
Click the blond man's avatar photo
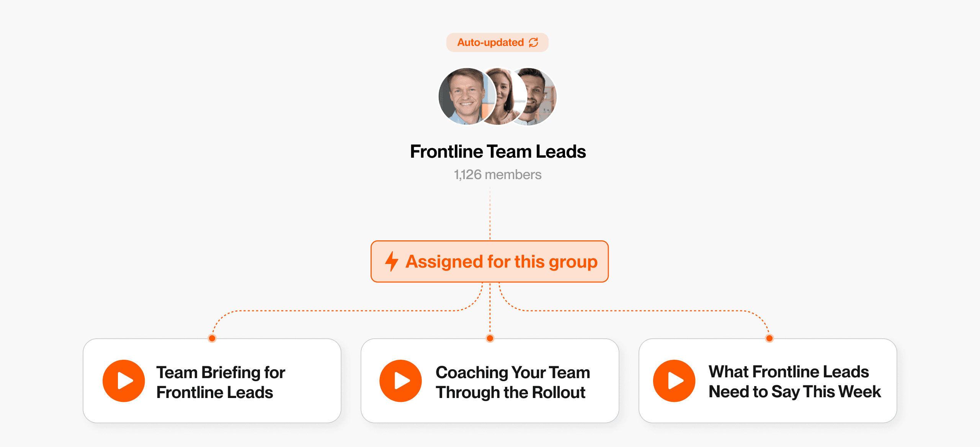point(467,96)
